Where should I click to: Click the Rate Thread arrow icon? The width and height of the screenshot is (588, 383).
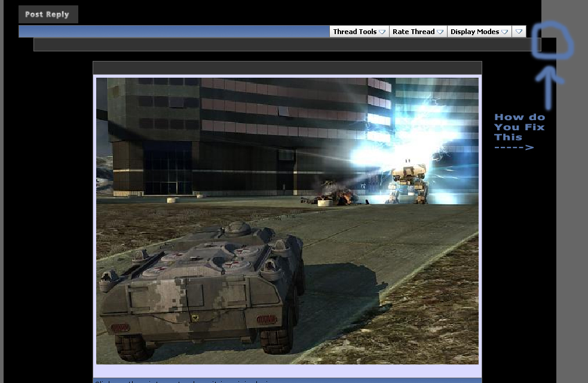click(x=440, y=32)
